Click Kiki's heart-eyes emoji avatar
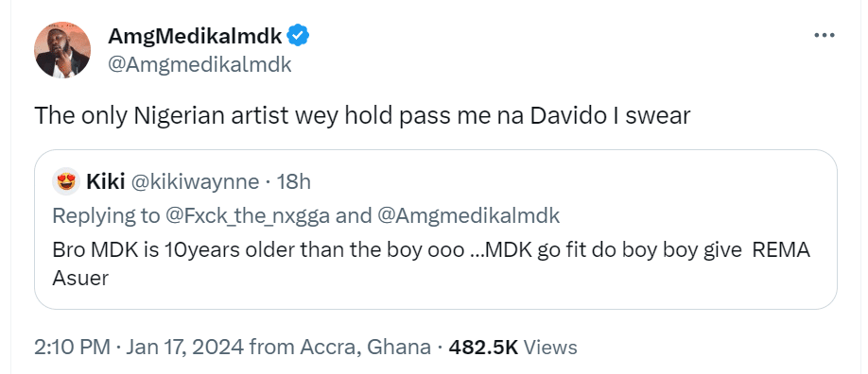868x374 pixels. (x=66, y=181)
